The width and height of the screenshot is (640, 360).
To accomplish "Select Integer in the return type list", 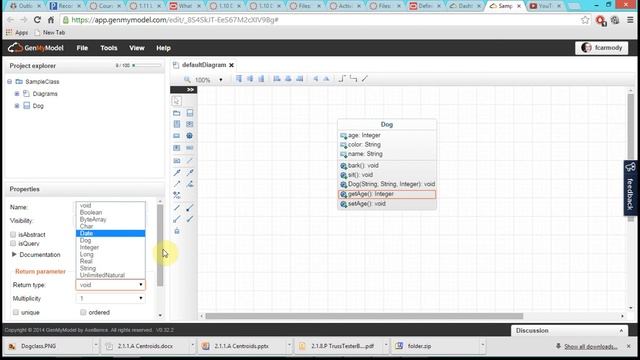I will pos(110,247).
